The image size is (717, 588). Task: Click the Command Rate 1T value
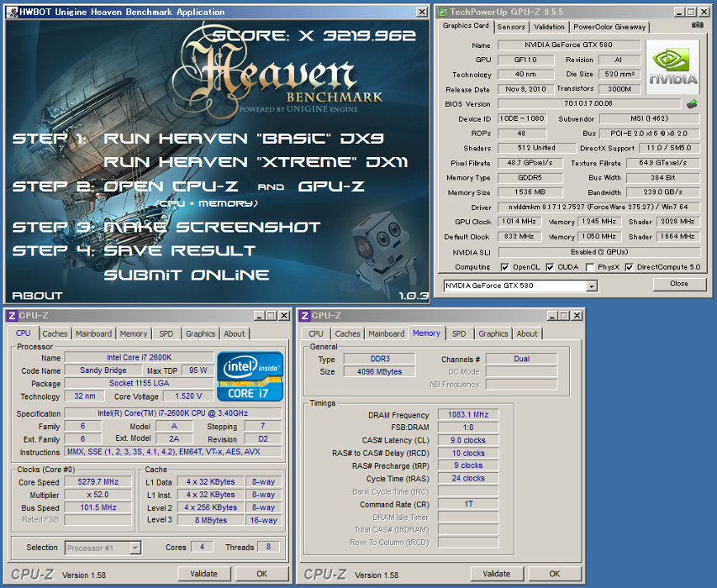point(468,503)
